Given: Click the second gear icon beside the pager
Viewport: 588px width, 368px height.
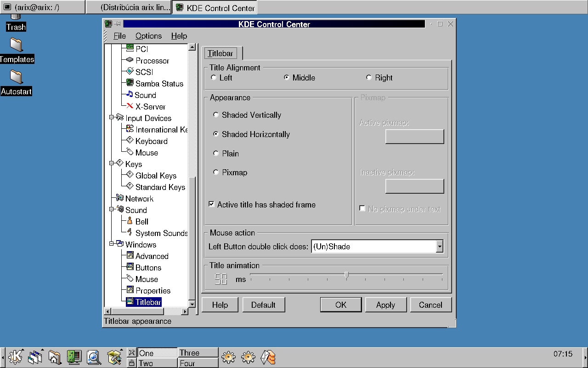Looking at the screenshot, I should pos(248,357).
